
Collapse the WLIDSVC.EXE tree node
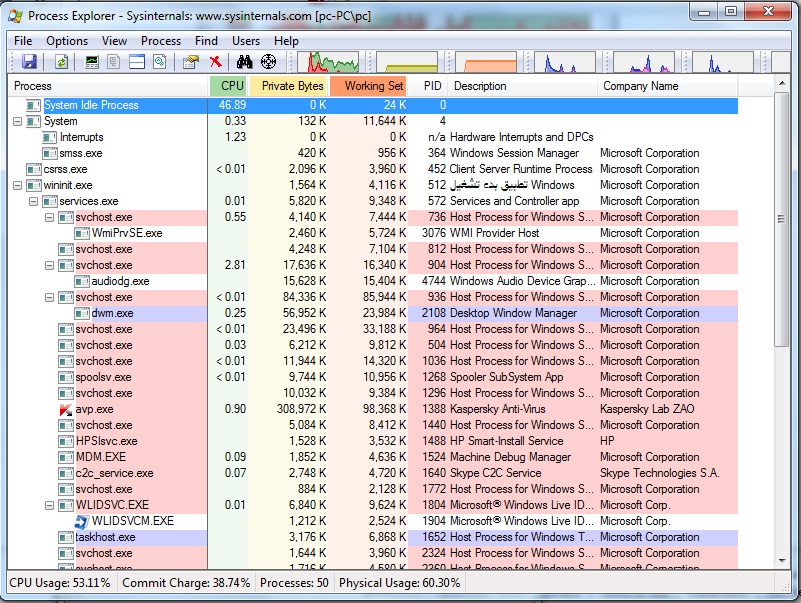pyautogui.click(x=50, y=505)
